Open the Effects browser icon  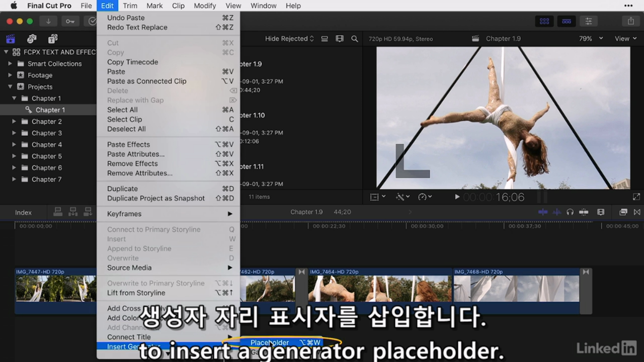click(x=623, y=212)
